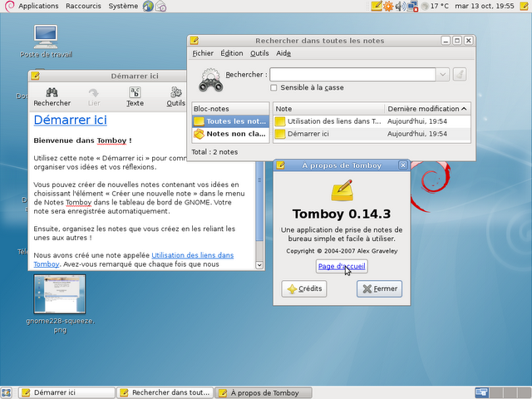The image size is (532, 399).
Task: Click the Démarrer ici window title bar icon
Action: point(35,76)
